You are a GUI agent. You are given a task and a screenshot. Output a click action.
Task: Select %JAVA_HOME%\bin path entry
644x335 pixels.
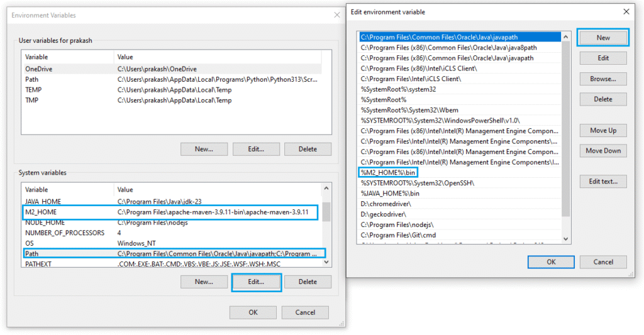(x=460, y=194)
